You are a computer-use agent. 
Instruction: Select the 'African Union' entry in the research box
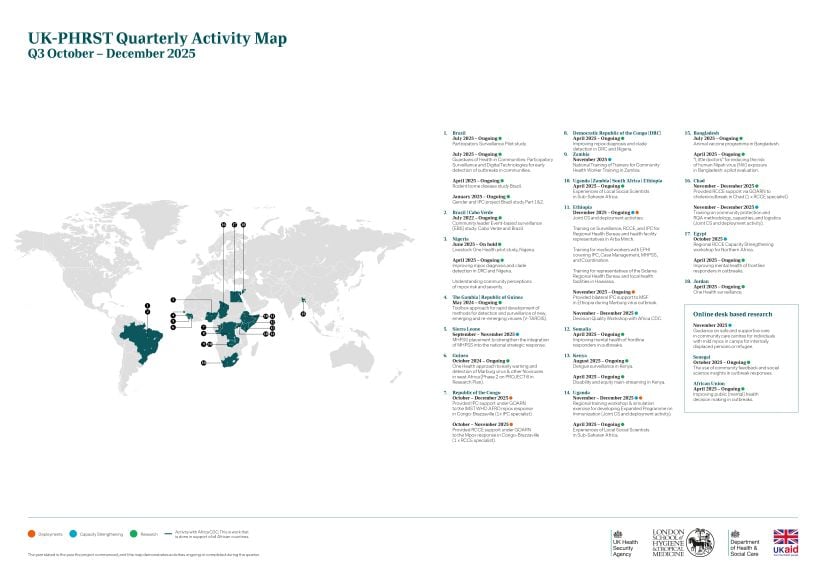[x=709, y=383]
